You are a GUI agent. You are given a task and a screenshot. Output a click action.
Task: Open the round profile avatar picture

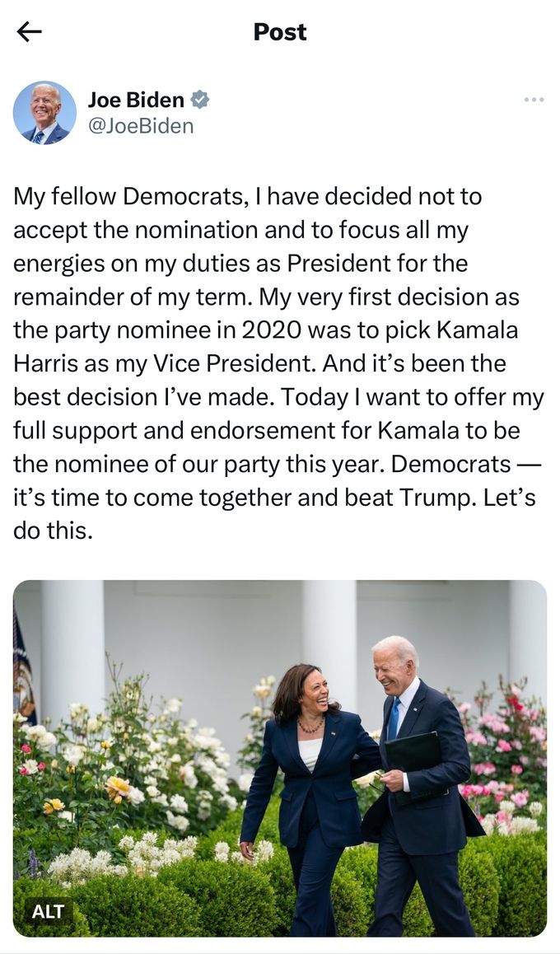tap(44, 113)
